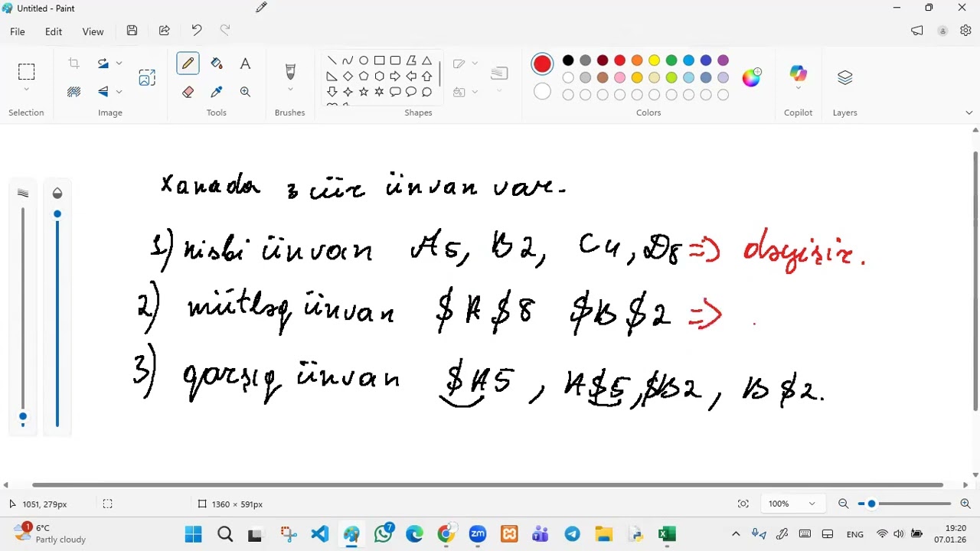Click the Remove background icon
This screenshot has height=551, width=980.
point(73,92)
